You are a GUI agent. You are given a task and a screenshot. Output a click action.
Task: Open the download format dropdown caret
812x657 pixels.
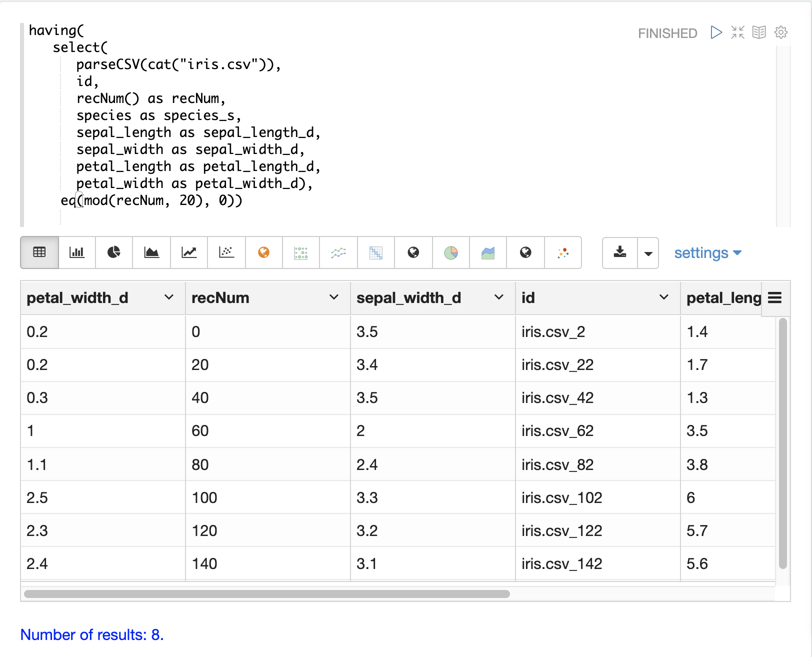tap(648, 253)
